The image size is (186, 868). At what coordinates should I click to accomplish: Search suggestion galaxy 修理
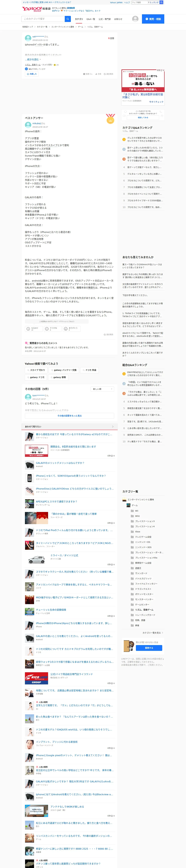pos(58,377)
